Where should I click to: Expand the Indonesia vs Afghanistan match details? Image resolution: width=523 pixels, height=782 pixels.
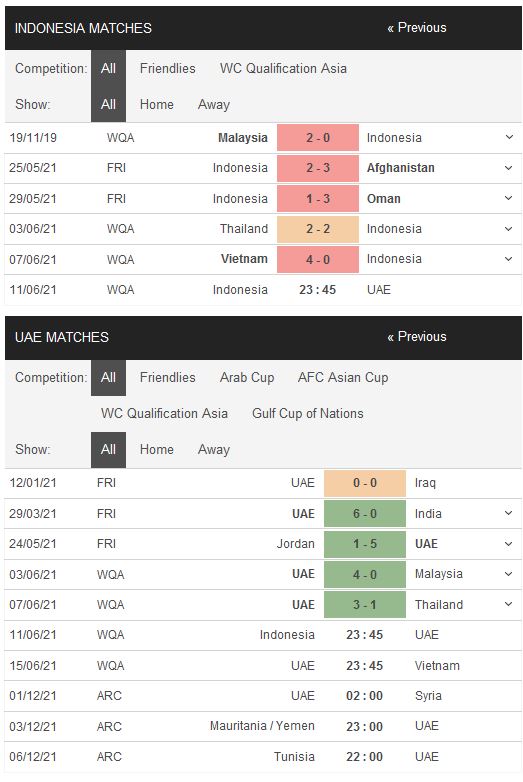(x=509, y=168)
